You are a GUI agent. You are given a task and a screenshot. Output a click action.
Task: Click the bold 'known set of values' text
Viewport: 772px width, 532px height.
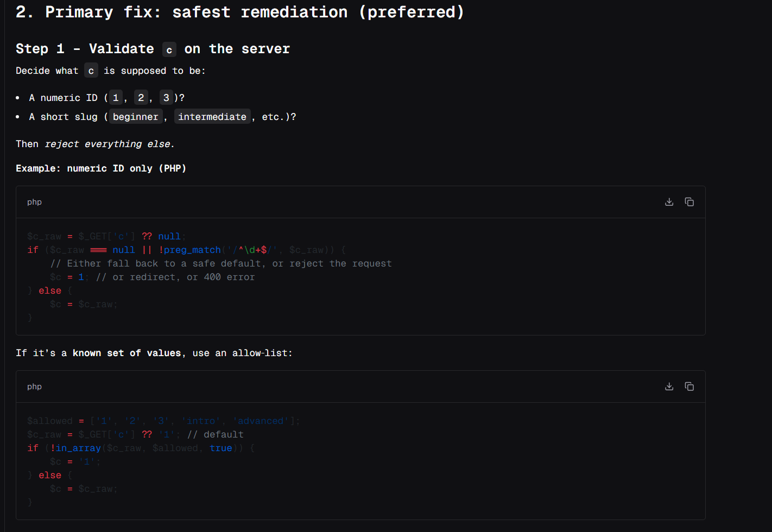click(x=126, y=353)
